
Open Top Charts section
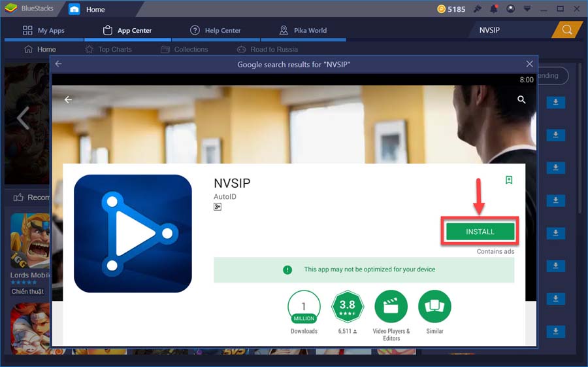click(108, 49)
